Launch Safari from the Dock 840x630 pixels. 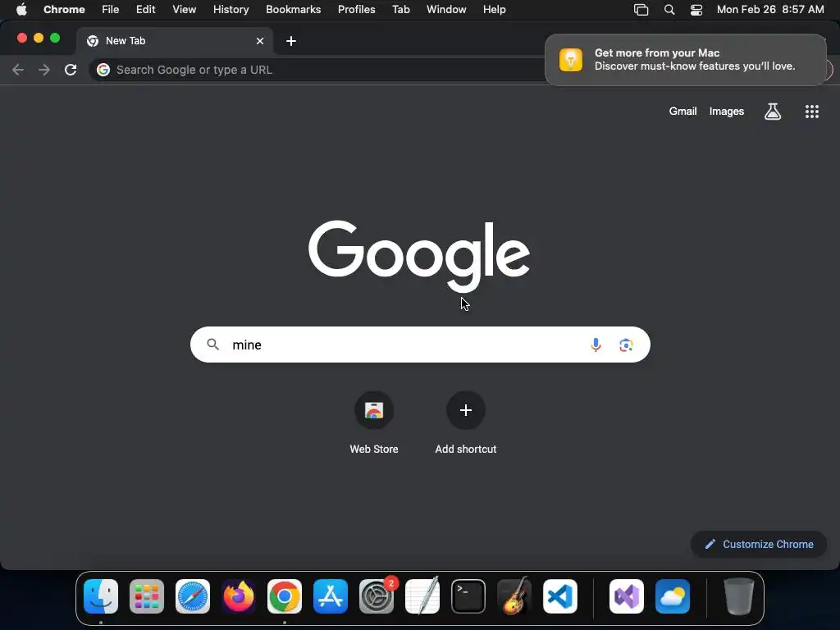(x=193, y=596)
